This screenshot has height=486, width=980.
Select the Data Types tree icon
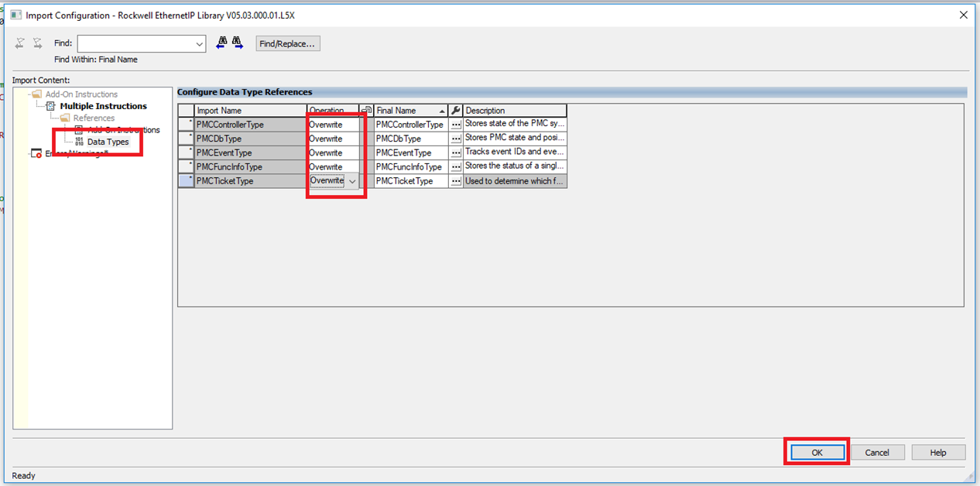coord(80,142)
